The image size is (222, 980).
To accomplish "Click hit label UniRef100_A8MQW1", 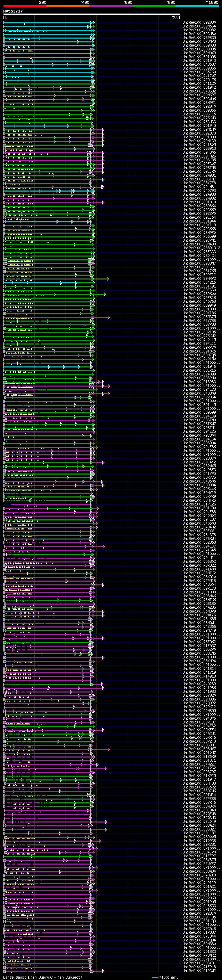I will (x=199, y=623).
